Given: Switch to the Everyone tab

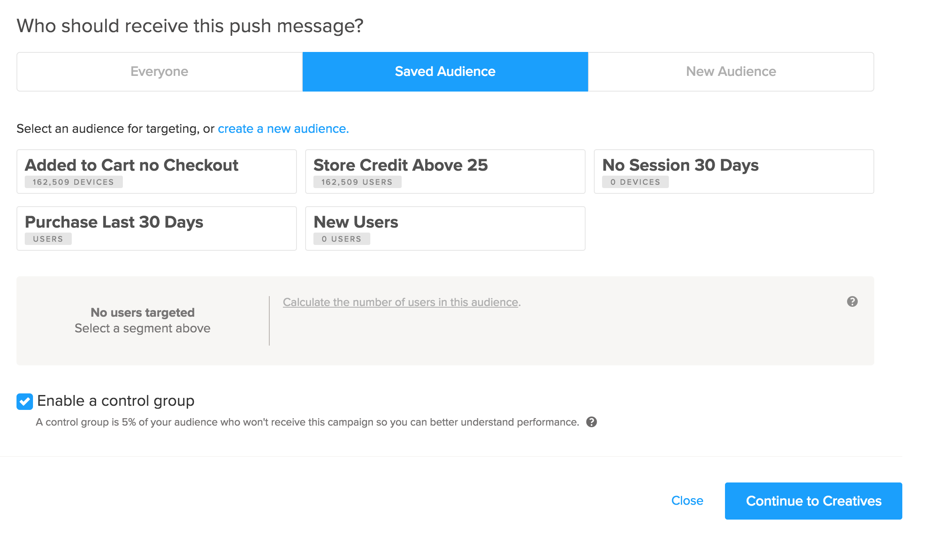Looking at the screenshot, I should (x=160, y=72).
